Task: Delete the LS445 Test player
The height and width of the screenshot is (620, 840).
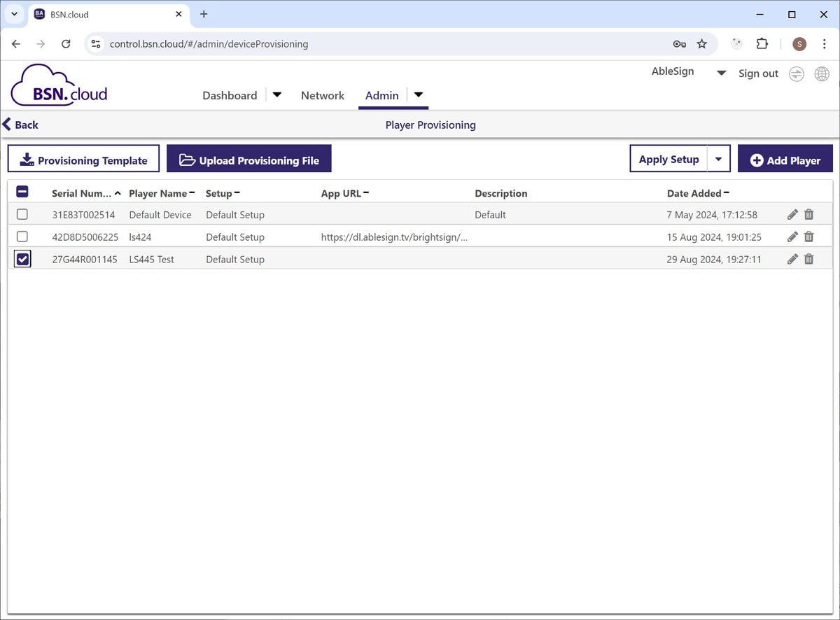Action: tap(808, 259)
